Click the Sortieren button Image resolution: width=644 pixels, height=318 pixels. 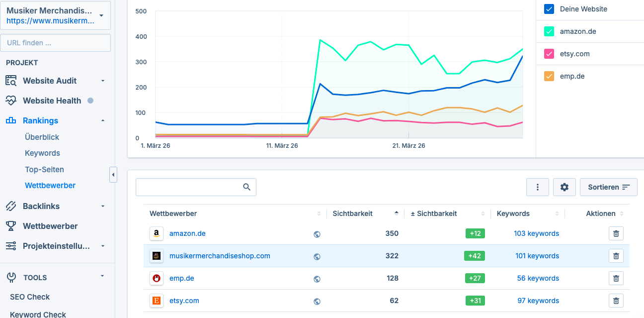point(608,187)
